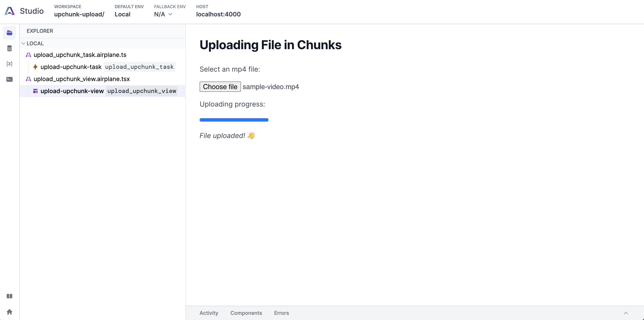The image size is (644, 320).
Task: Collapse the LOCAL section chevron
Action: 23,44
